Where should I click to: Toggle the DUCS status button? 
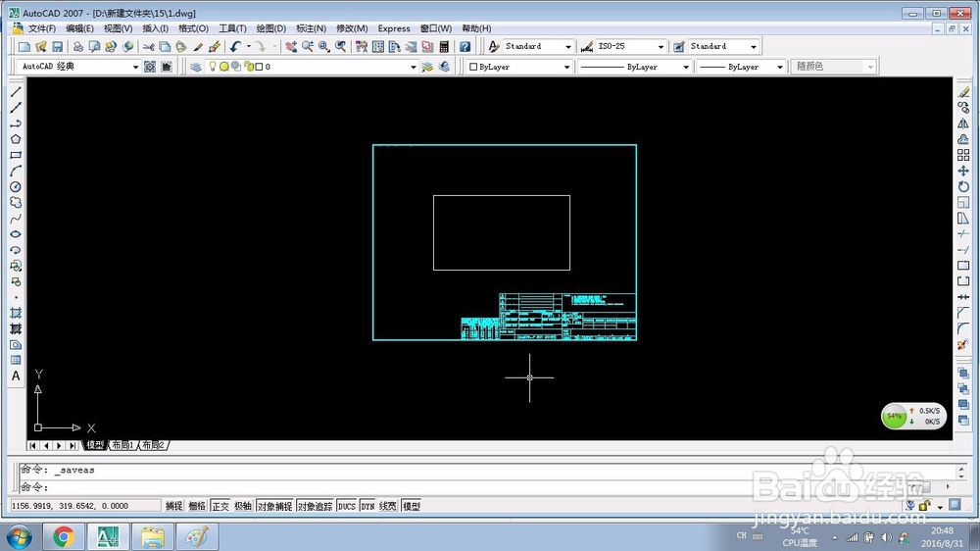point(347,506)
